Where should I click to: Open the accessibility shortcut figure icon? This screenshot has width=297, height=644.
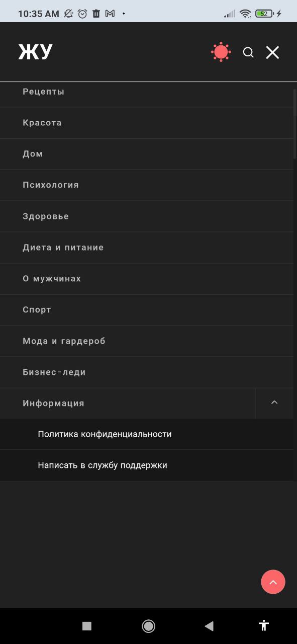tap(264, 626)
